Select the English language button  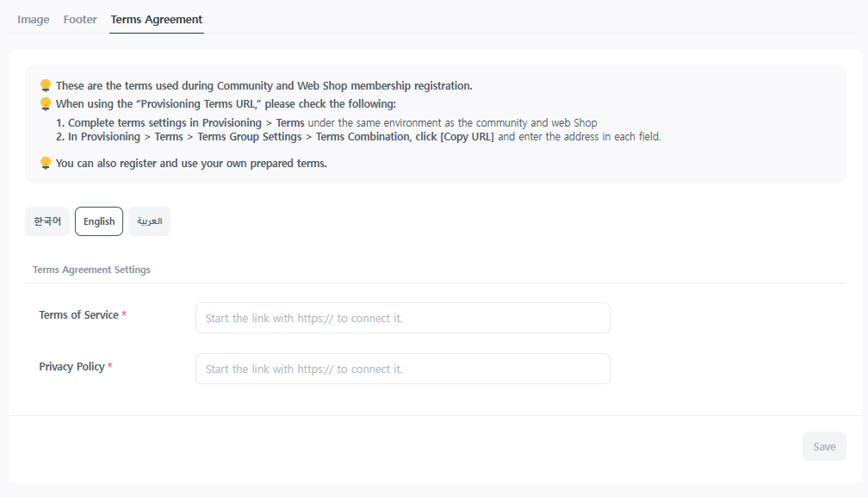tap(99, 221)
